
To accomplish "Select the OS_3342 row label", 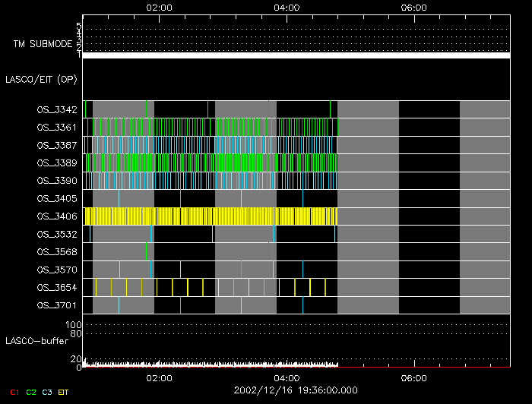I will (56, 110).
